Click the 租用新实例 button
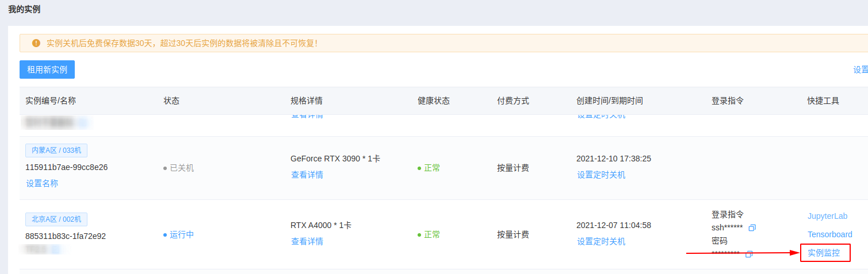Image resolution: width=868 pixels, height=274 pixels. pos(47,70)
